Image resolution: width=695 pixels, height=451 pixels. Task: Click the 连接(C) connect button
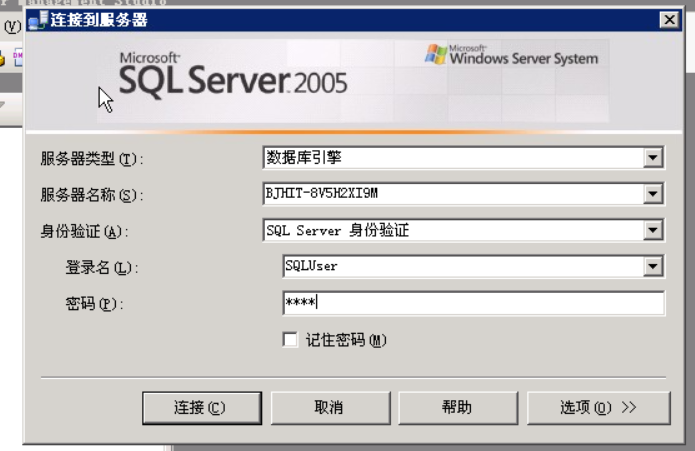coord(202,408)
